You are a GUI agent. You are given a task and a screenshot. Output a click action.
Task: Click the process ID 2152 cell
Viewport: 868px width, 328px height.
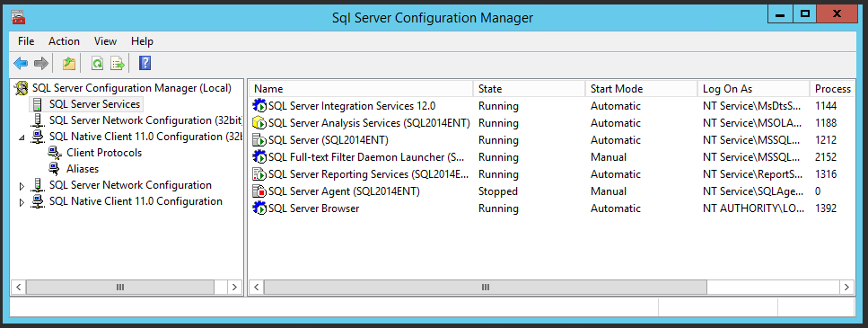tap(826, 157)
